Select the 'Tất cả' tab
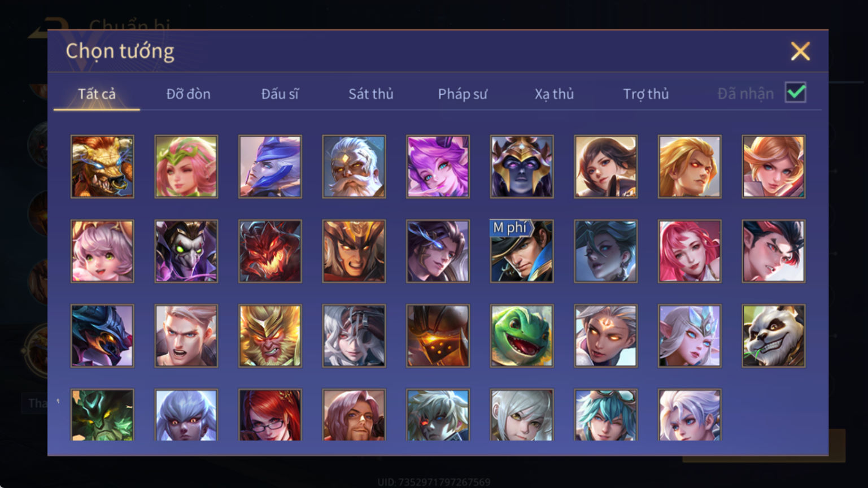 point(97,94)
